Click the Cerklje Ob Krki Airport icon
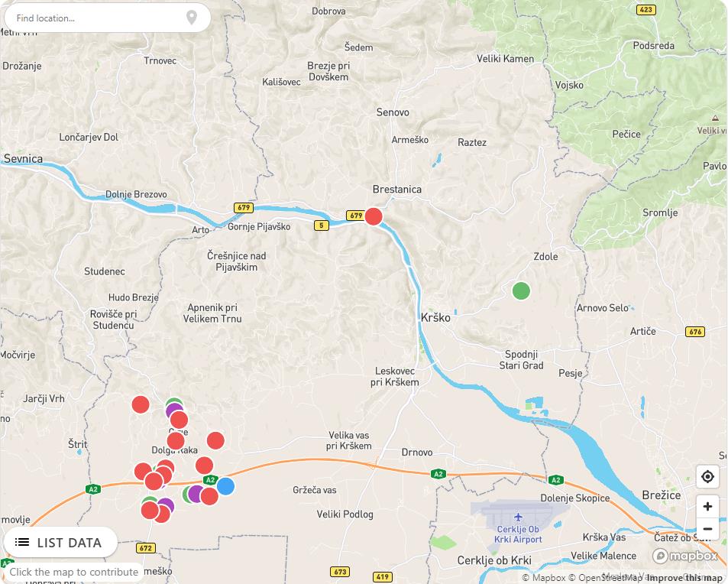Screen dimensions: 728x584 [x=519, y=519]
